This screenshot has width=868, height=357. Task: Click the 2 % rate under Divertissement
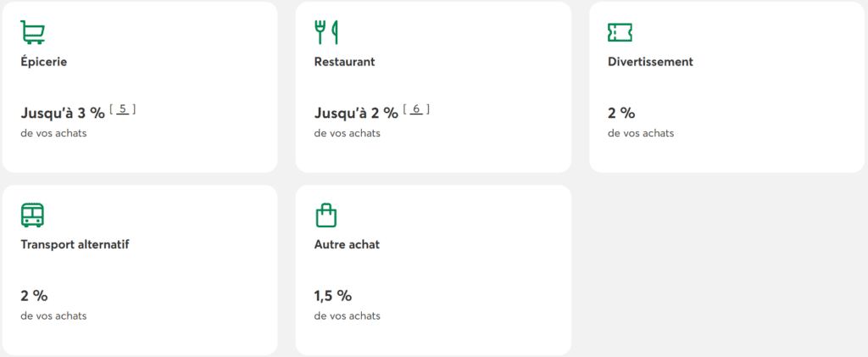[x=621, y=113]
